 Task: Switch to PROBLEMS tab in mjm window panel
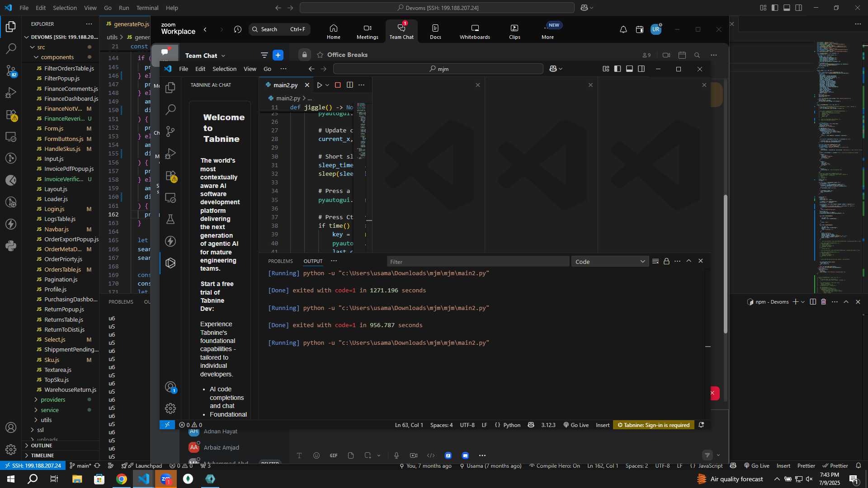click(280, 261)
